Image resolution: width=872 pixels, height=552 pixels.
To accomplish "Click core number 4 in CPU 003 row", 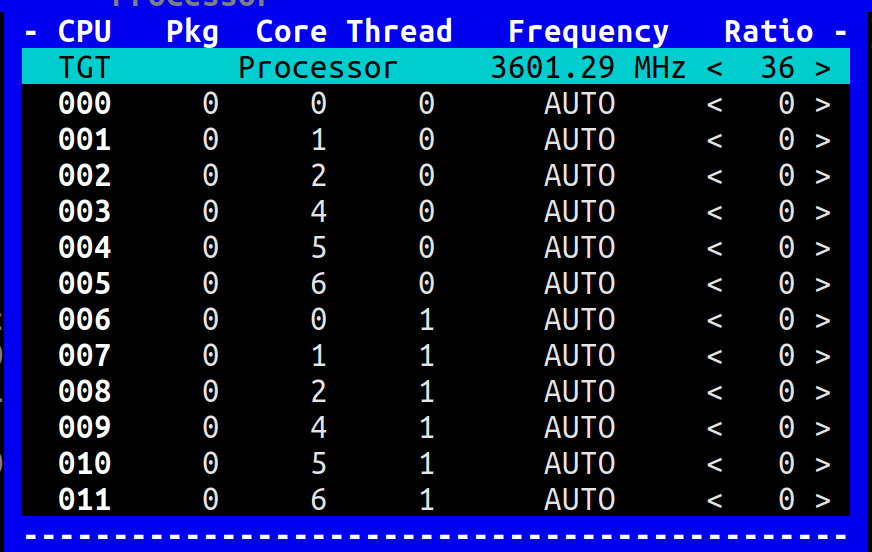I will point(318,212).
